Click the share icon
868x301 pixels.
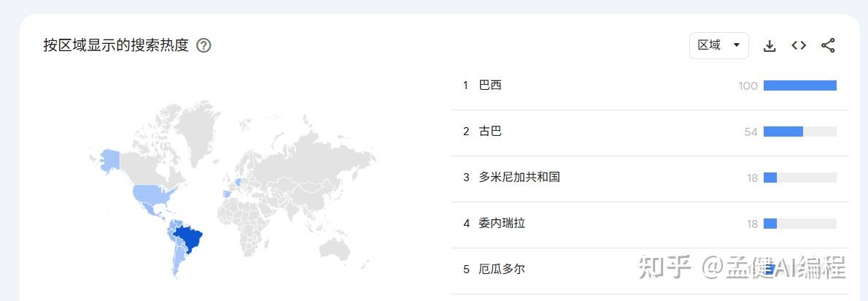828,45
